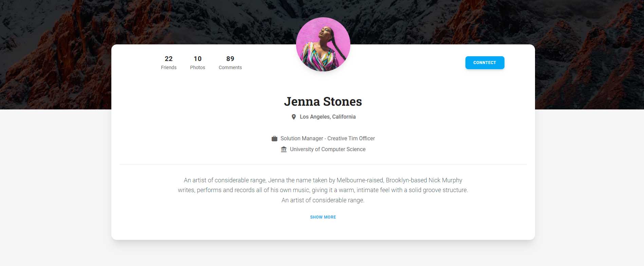Click the university building icon
The width and height of the screenshot is (644, 266).
pos(284,149)
